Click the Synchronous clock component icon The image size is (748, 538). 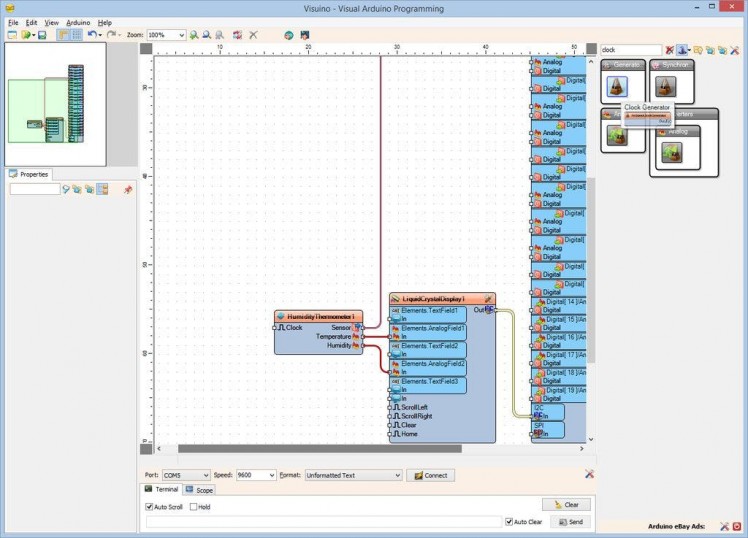(x=665, y=87)
